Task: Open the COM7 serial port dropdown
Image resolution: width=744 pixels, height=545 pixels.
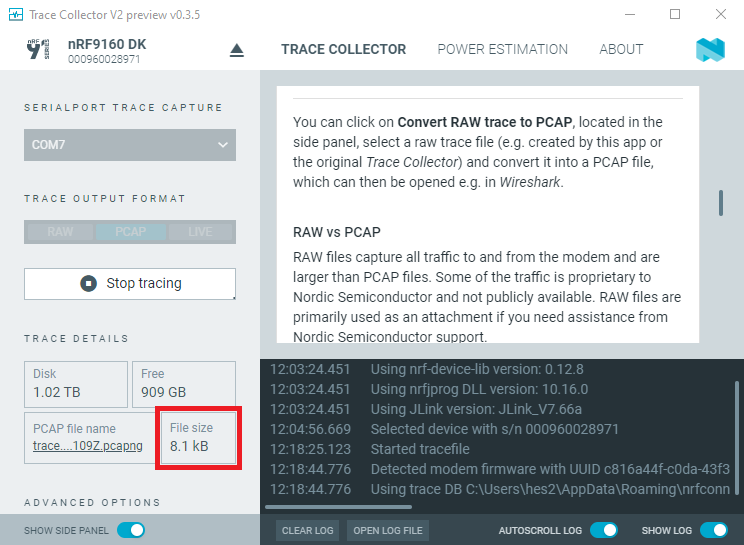Action: tap(130, 145)
